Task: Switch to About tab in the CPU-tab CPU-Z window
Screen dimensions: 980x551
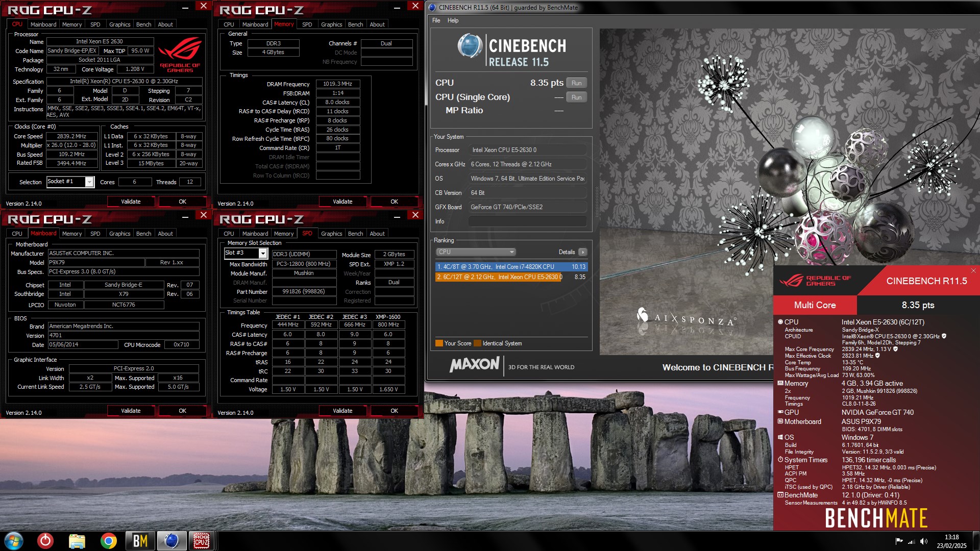Action: pyautogui.click(x=165, y=24)
